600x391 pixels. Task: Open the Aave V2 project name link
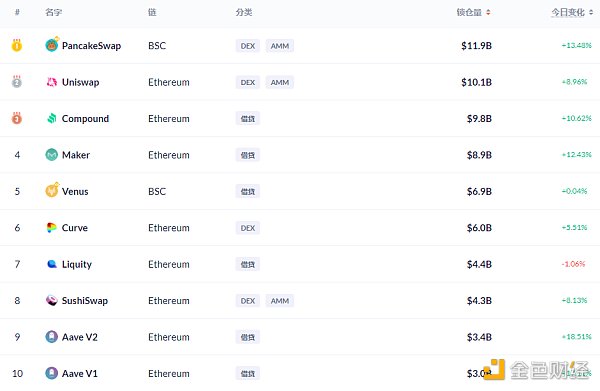tap(80, 337)
